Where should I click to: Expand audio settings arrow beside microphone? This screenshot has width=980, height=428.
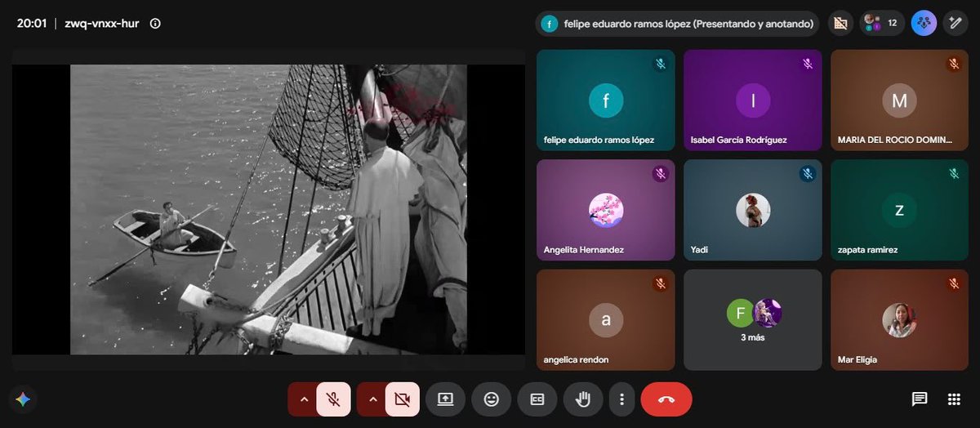pos(303,399)
